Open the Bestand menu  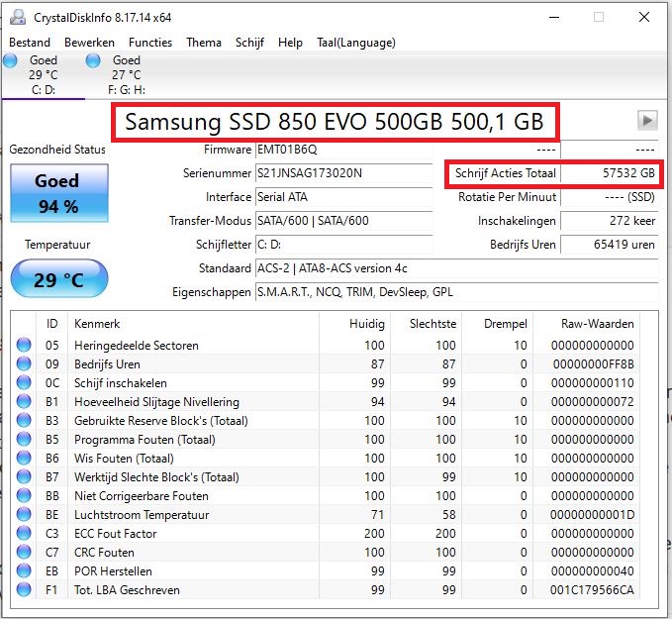pos(30,43)
